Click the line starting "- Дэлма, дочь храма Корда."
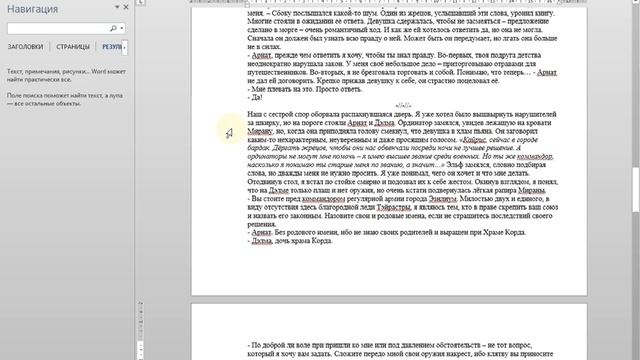640x360 pixels. point(290,241)
